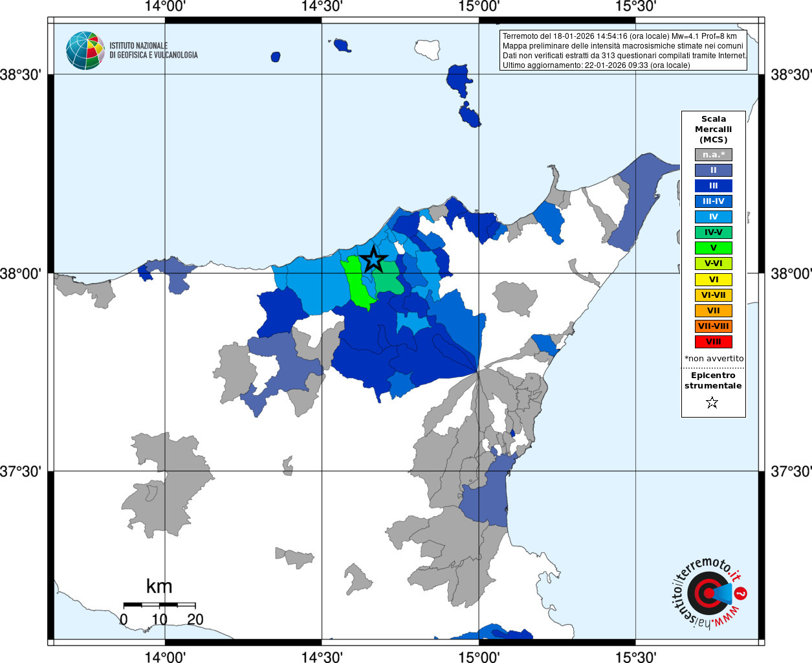This screenshot has width=812, height=663.
Task: Select the intensity II legend swatch
Action: [x=714, y=170]
